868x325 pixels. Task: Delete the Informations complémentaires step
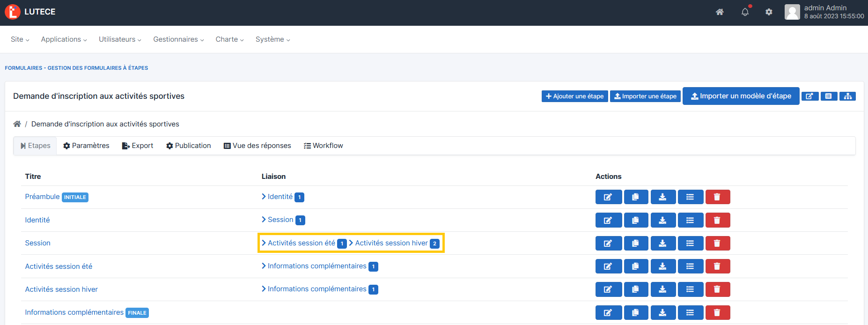tap(717, 313)
